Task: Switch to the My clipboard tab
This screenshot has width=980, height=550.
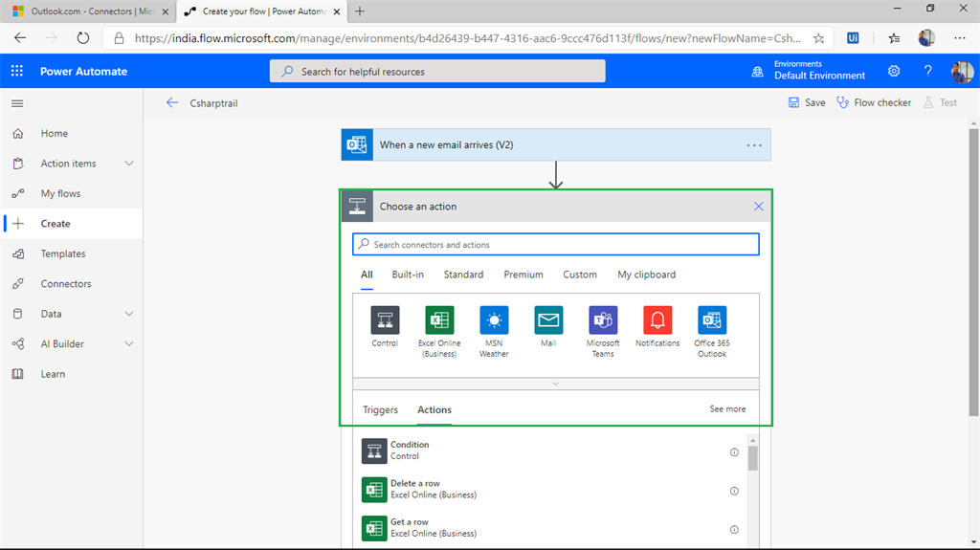Action: (646, 275)
